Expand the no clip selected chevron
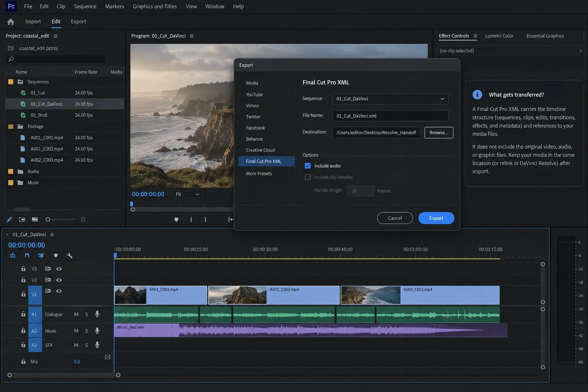The width and height of the screenshot is (588, 392). click(580, 51)
